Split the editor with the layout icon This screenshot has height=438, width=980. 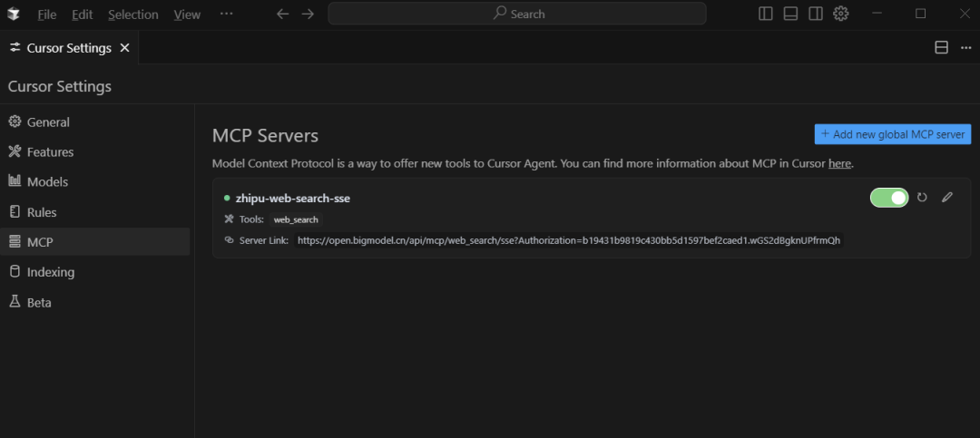(941, 47)
